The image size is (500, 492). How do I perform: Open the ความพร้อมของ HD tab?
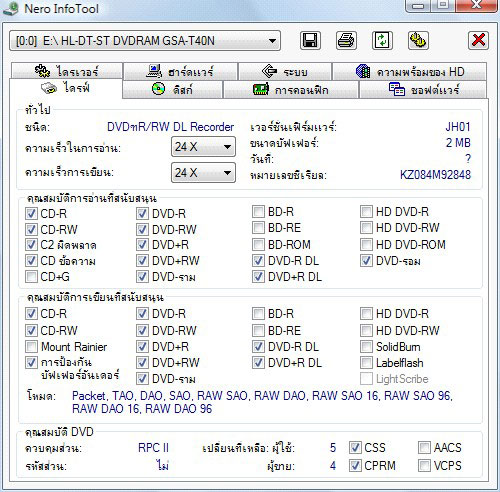410,71
